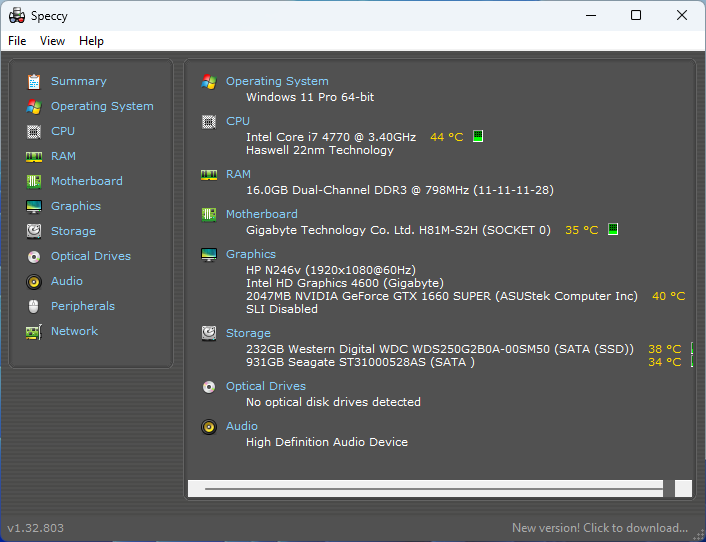
Task: Open the Network section from sidebar
Action: coord(74,331)
